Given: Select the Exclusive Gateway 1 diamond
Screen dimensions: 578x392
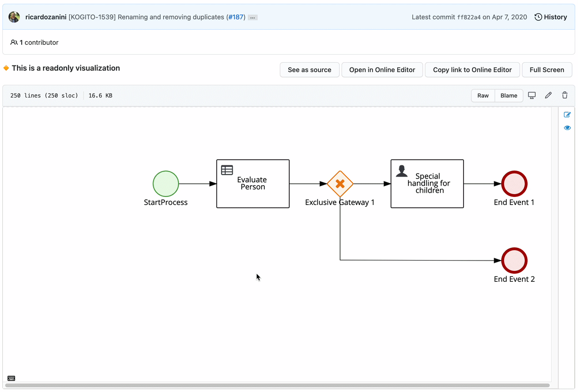Looking at the screenshot, I should point(340,184).
